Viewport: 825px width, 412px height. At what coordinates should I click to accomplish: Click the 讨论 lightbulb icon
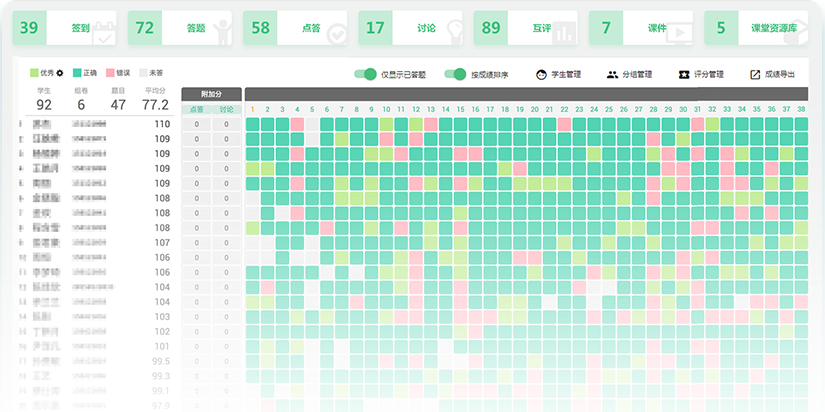click(453, 33)
